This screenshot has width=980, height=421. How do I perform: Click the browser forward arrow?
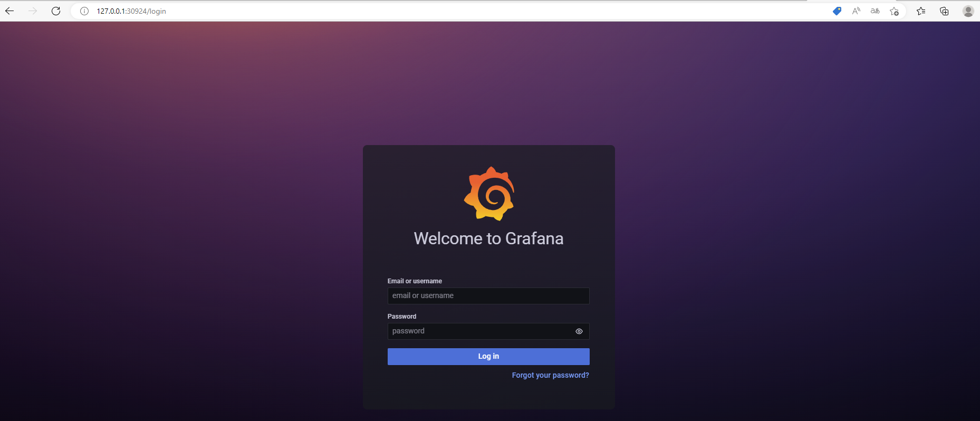pyautogui.click(x=33, y=11)
